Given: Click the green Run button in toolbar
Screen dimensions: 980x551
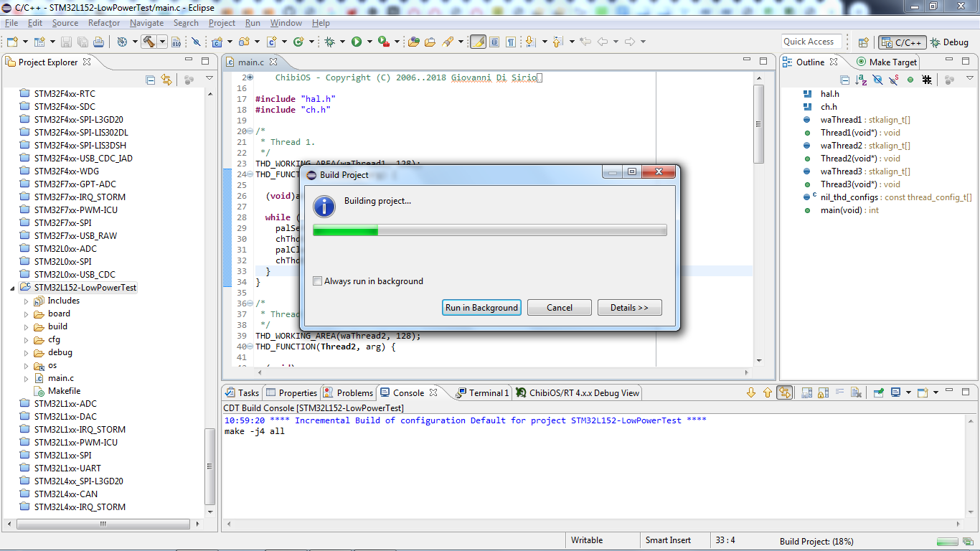Looking at the screenshot, I should point(357,42).
